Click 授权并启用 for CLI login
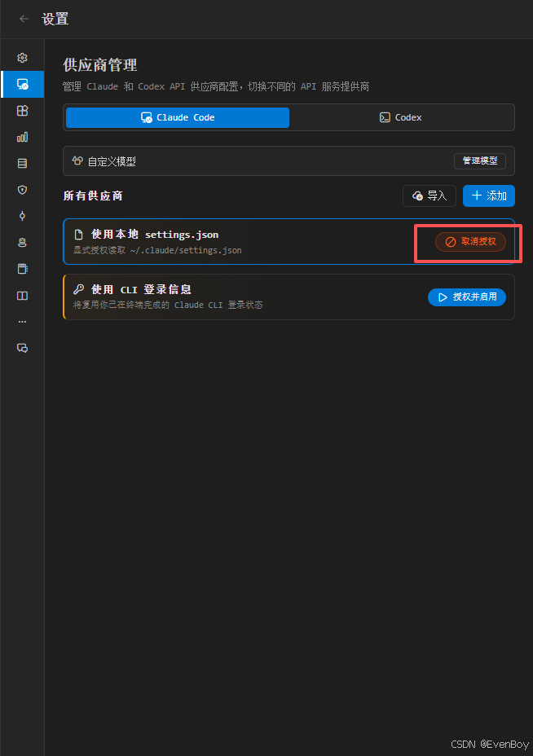The image size is (533, 756). coord(466,297)
